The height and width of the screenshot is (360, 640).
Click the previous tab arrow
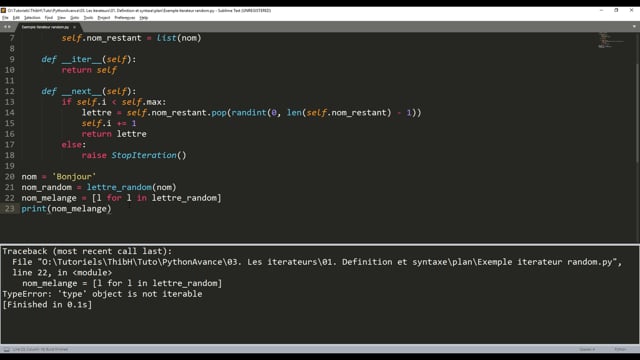[x=5, y=27]
